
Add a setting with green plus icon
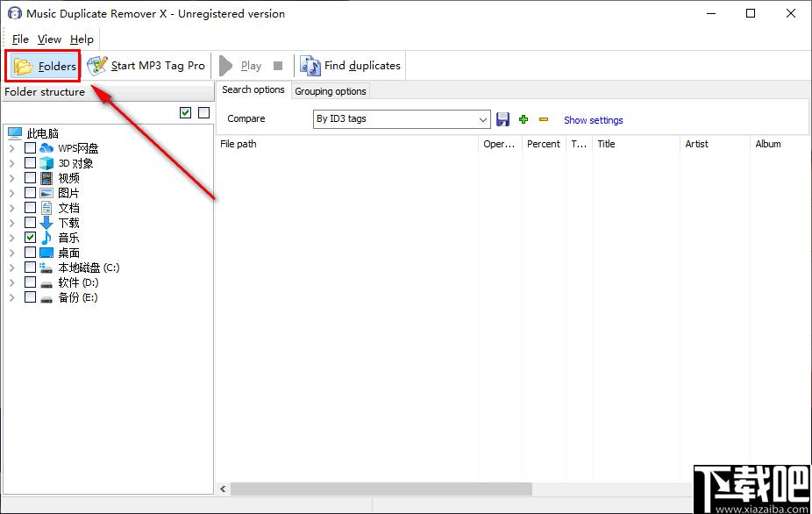tap(524, 119)
